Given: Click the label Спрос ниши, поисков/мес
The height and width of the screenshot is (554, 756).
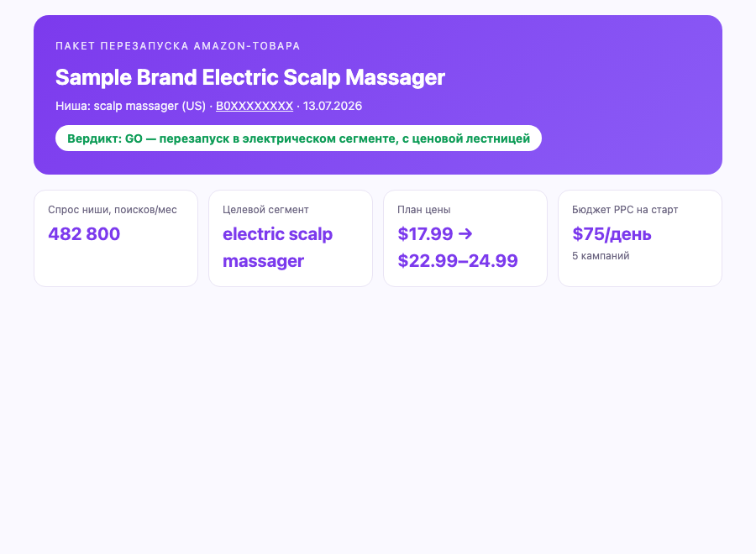Looking at the screenshot, I should pyautogui.click(x=113, y=210).
